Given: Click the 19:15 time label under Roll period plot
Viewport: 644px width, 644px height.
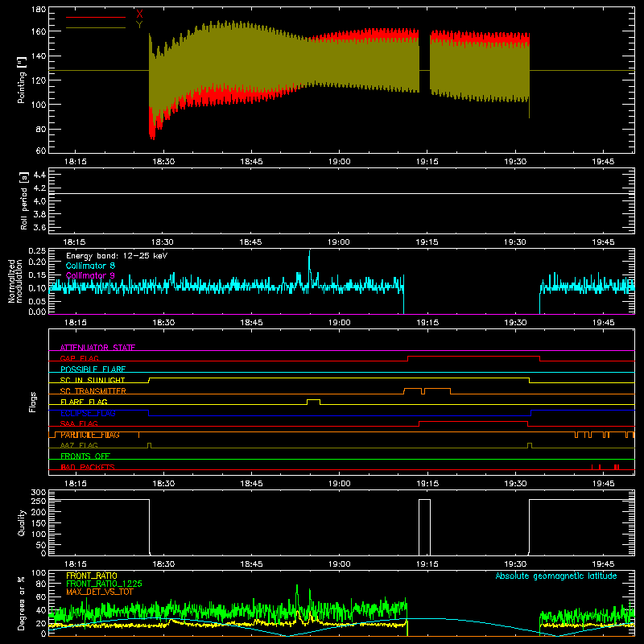Looking at the screenshot, I should pyautogui.click(x=427, y=242).
